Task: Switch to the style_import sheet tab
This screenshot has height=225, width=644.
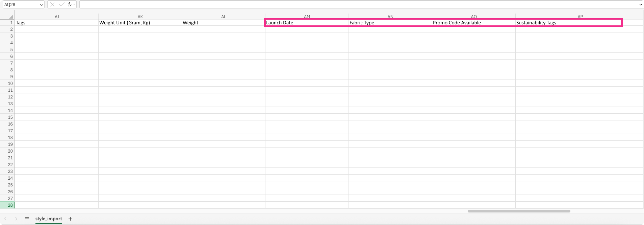Action: coord(49,219)
